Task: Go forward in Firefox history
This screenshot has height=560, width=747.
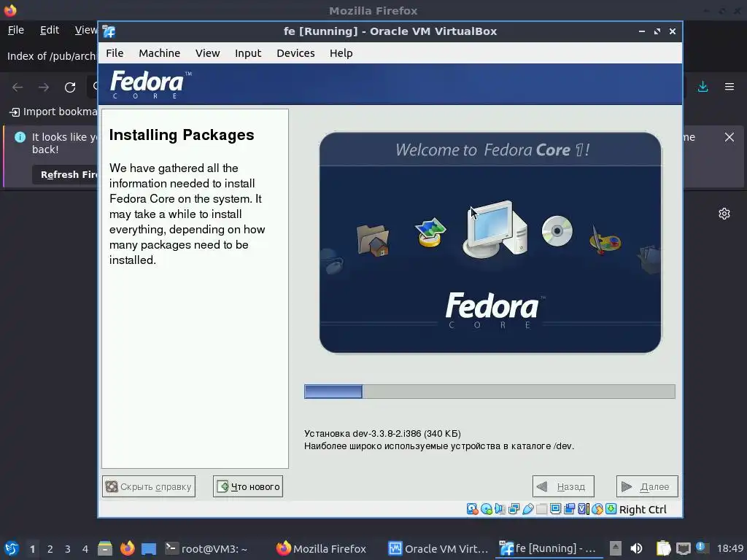Action: point(44,87)
